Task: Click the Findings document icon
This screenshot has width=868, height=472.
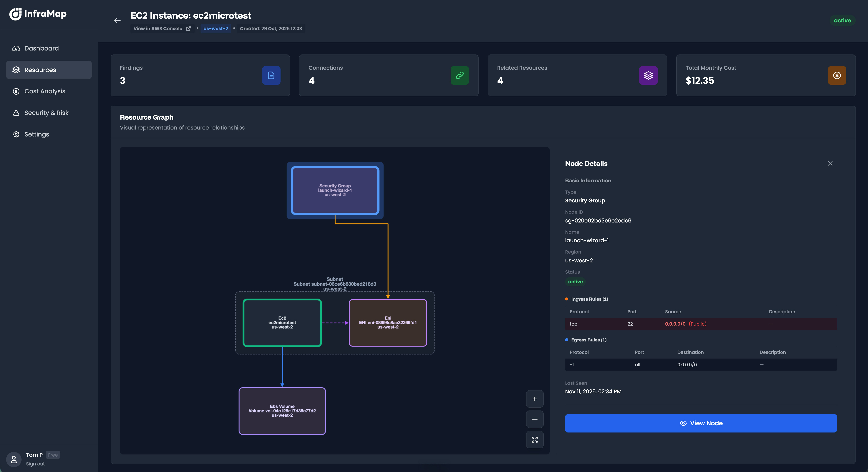Action: tap(271, 75)
